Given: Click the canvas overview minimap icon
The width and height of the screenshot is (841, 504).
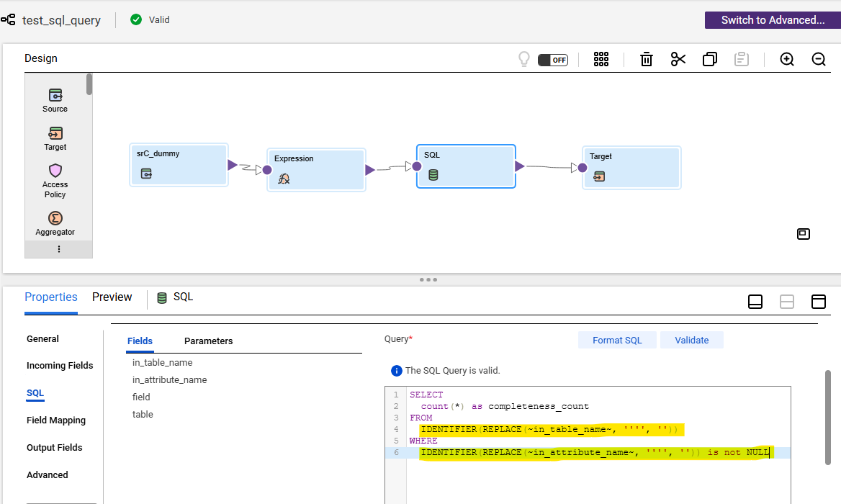Looking at the screenshot, I should pos(804,234).
